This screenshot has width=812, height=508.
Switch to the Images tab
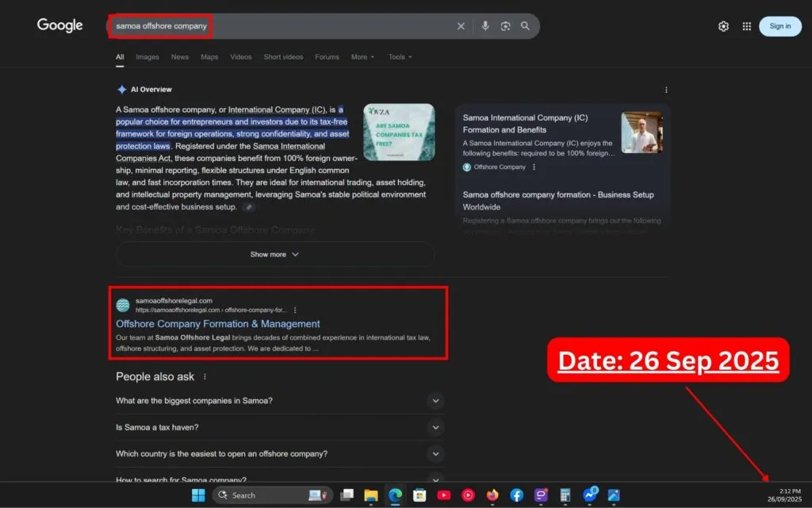pos(147,57)
